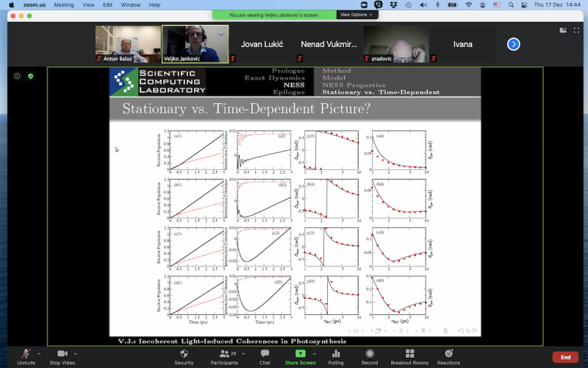The image size is (588, 368).
Task: Click Exact Dynamics in slide header
Action: pos(275,78)
